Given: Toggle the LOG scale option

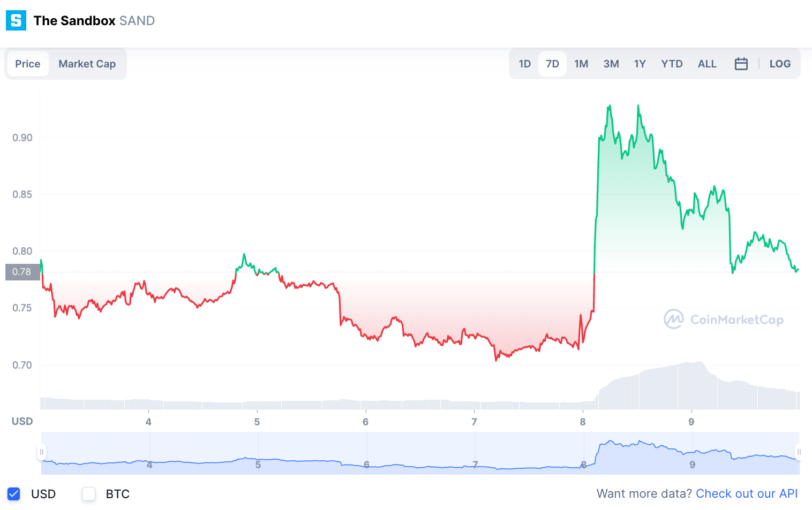Looking at the screenshot, I should pyautogui.click(x=780, y=64).
